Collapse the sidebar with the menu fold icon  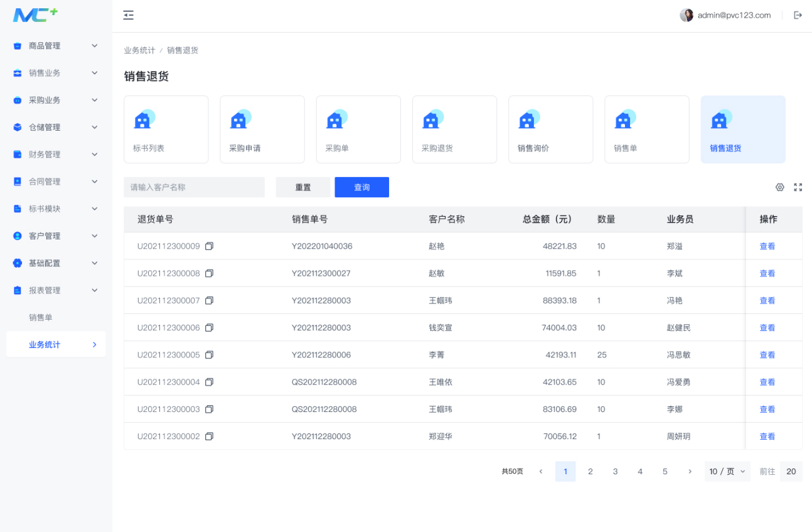129,15
